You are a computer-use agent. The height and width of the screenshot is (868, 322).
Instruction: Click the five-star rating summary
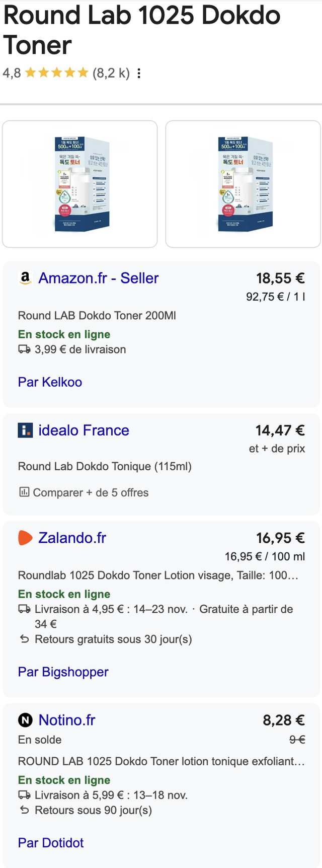[57, 74]
